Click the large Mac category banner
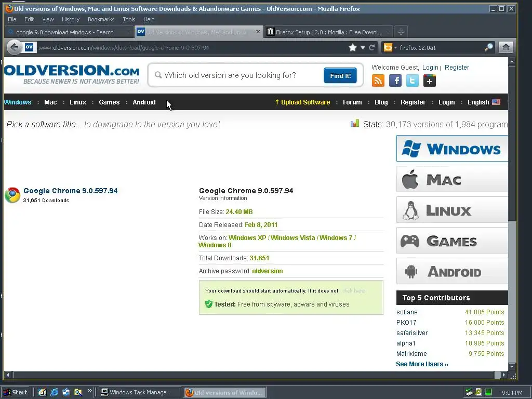Viewport: 532px width, 399px height. tap(452, 179)
